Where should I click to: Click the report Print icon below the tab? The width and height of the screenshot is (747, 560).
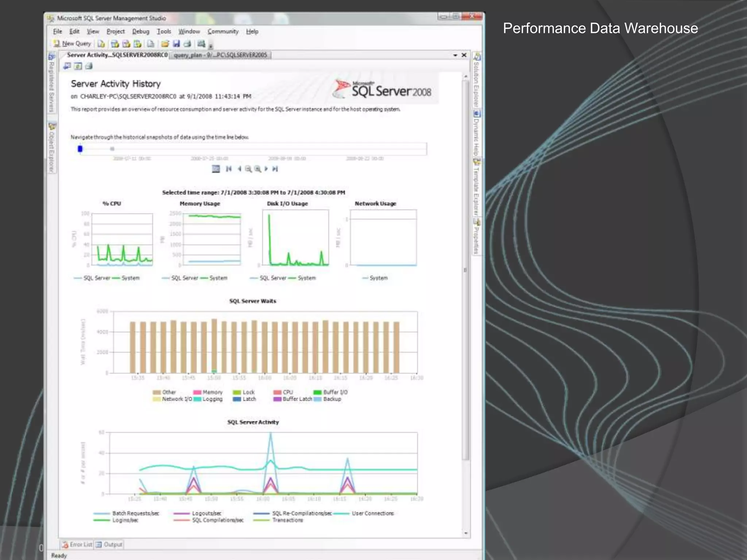(89, 66)
